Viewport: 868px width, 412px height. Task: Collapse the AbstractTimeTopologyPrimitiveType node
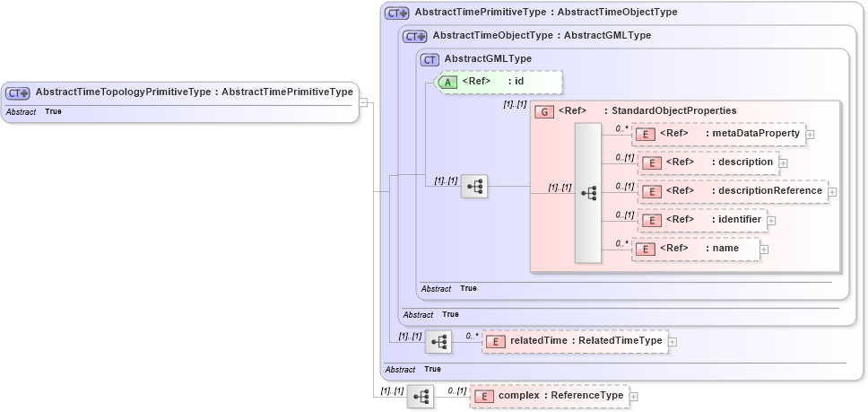[363, 102]
